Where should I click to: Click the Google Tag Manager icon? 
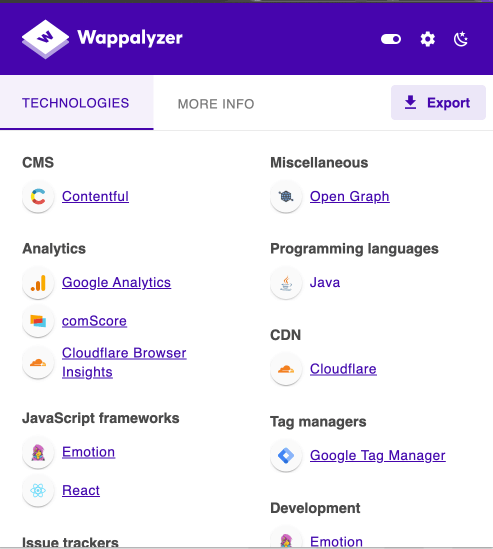pos(286,456)
